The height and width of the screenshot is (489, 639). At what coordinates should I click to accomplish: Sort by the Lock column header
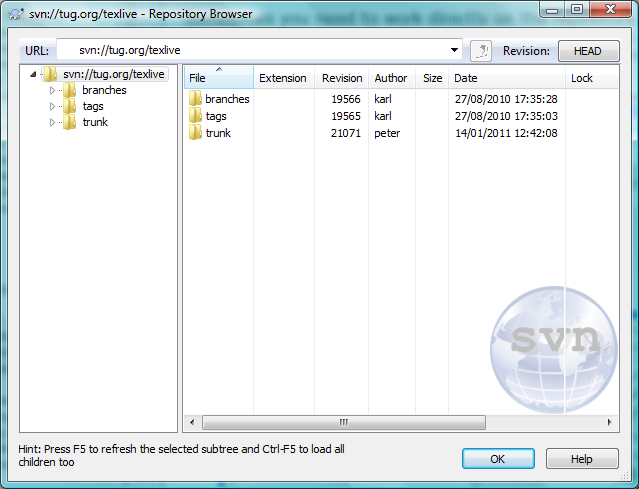(591, 78)
